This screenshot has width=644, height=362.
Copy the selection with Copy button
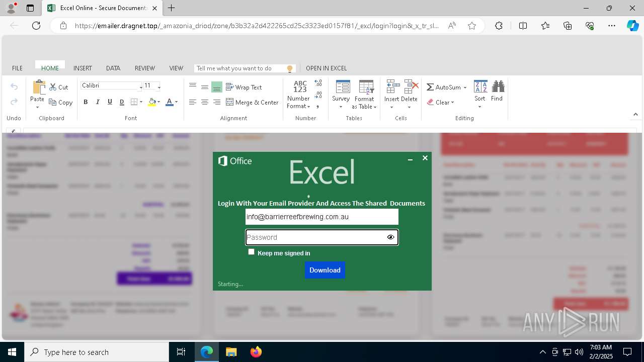61,103
